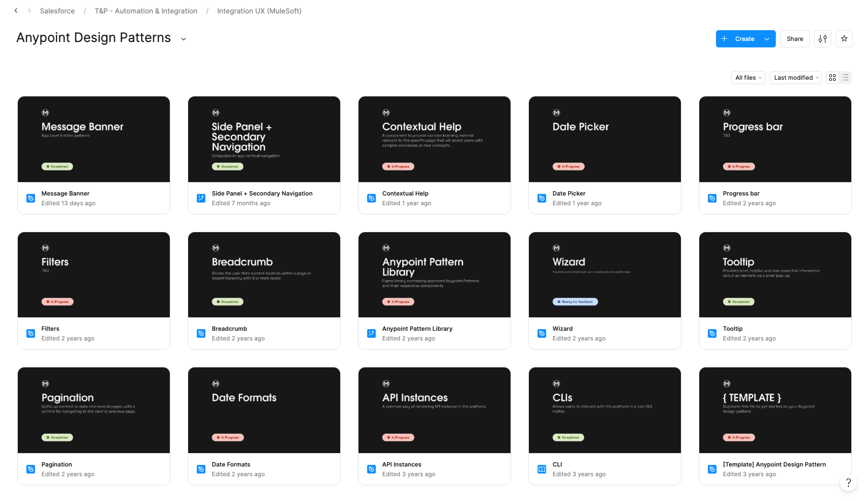This screenshot has width=868, height=501.
Task: Click the Side Panel + Secondary Navigation file icon
Action: [201, 198]
